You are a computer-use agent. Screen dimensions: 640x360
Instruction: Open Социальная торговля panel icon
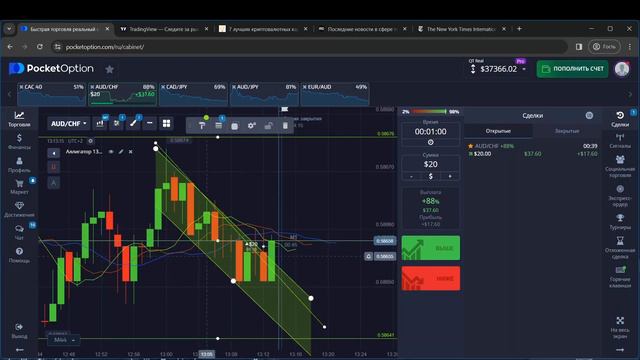click(x=620, y=167)
